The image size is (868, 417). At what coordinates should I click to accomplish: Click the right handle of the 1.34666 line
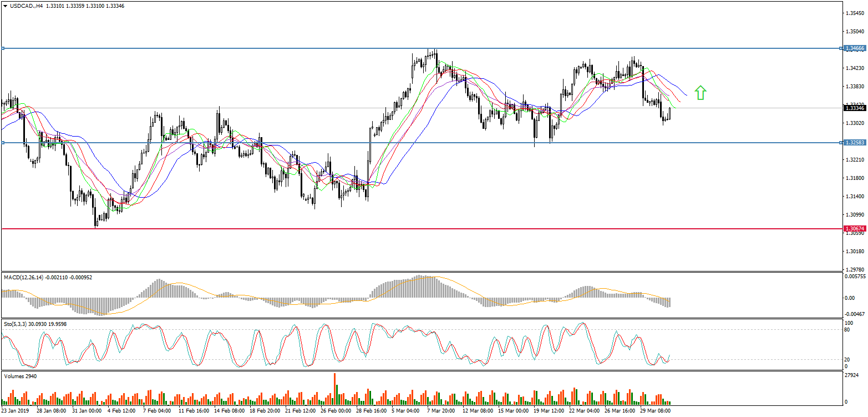[x=841, y=48]
